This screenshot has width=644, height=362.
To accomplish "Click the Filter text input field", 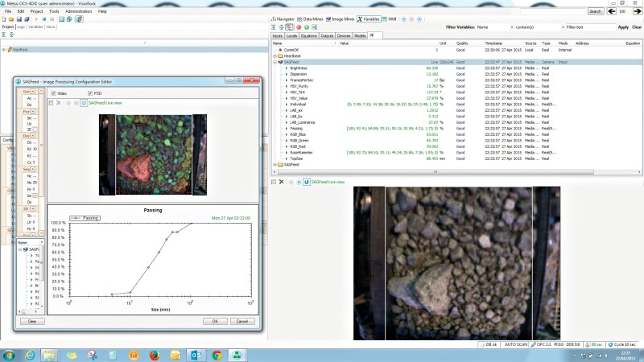I will pyautogui.click(x=589, y=27).
